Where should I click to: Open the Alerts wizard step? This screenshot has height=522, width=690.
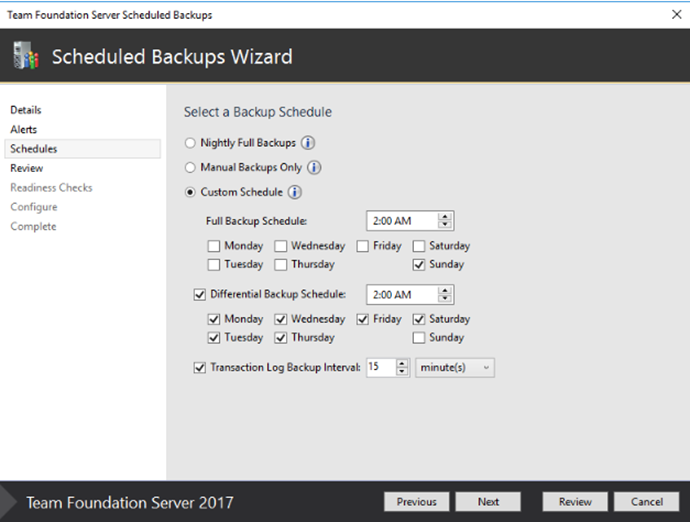23,129
